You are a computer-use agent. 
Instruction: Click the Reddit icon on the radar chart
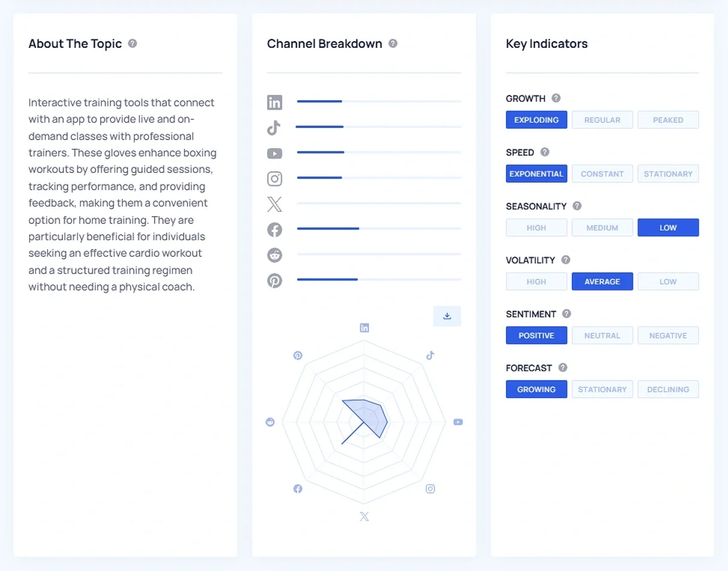(x=270, y=421)
